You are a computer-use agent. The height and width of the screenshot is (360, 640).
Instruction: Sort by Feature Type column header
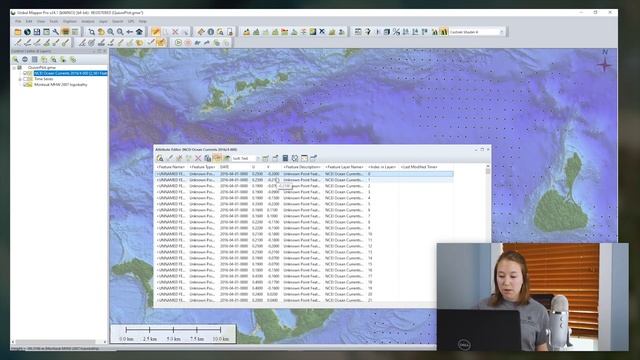click(202, 167)
